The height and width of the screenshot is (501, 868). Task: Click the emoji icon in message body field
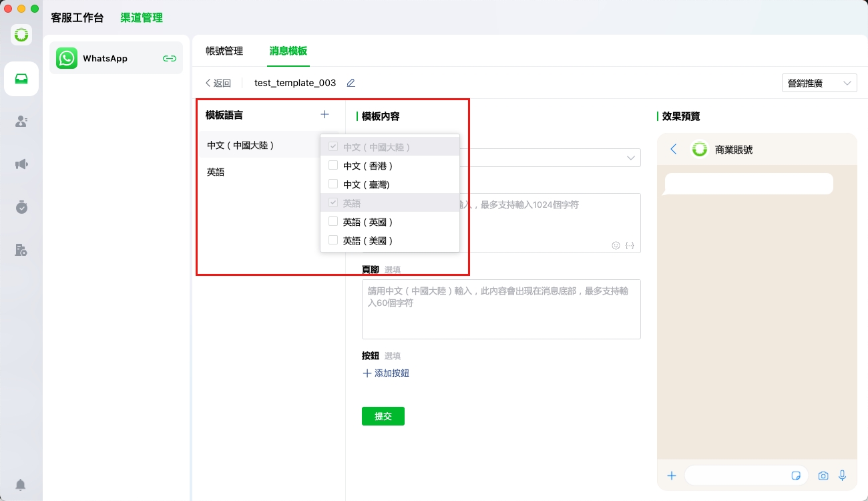(x=616, y=245)
